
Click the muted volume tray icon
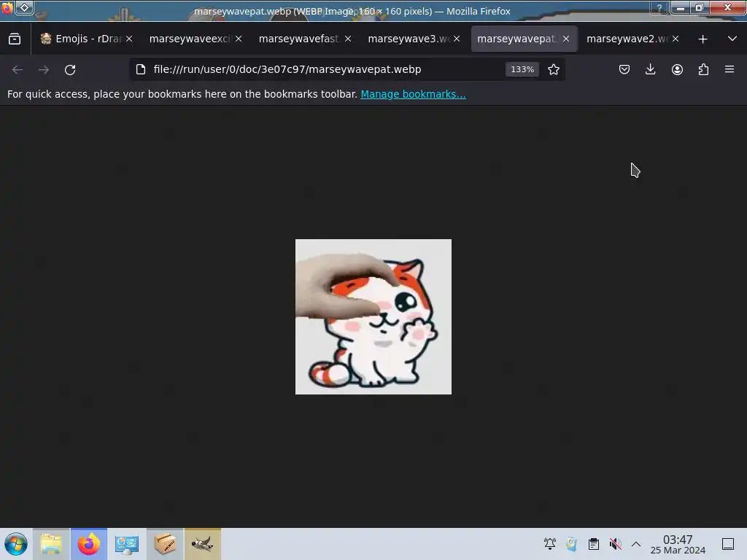(615, 544)
